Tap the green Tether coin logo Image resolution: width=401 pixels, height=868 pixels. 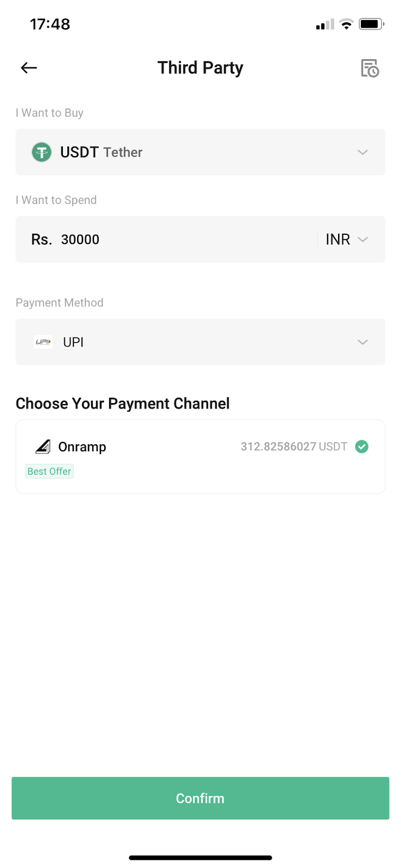pos(42,152)
